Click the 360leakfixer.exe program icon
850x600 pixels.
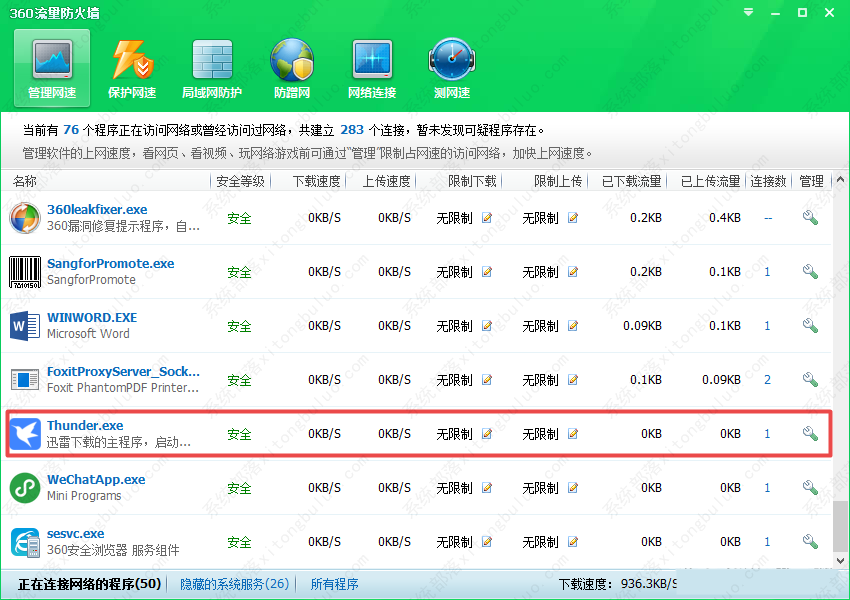click(25, 218)
